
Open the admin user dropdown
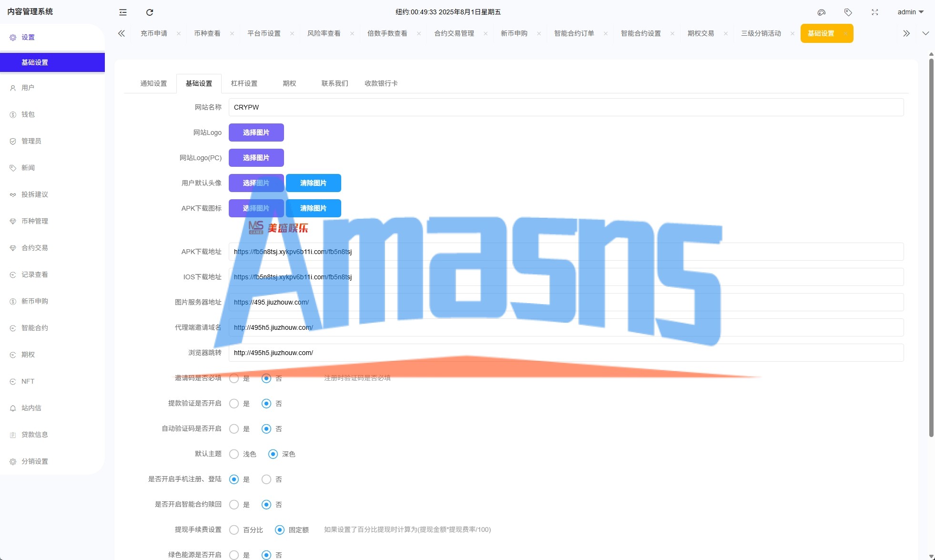point(910,12)
